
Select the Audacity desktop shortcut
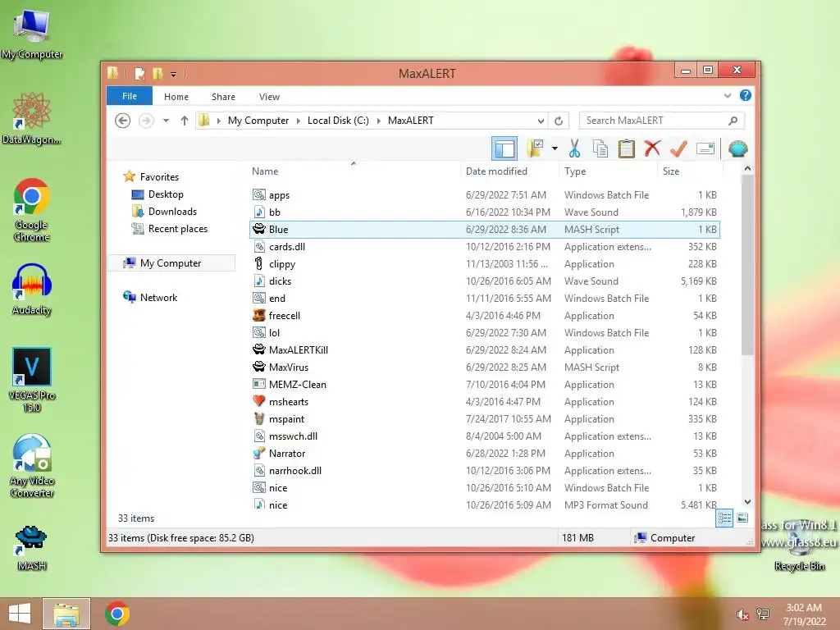(32, 290)
